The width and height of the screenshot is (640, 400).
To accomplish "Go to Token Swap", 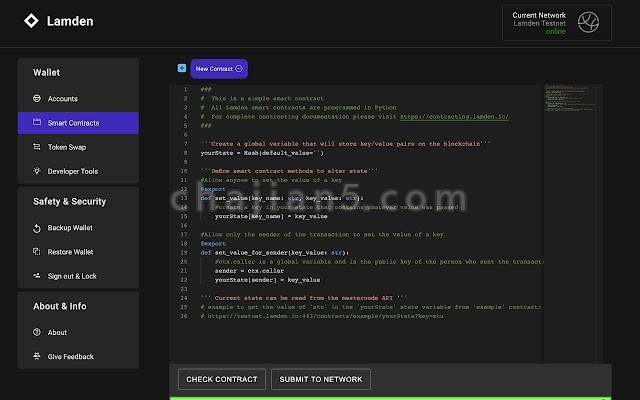I will pyautogui.click(x=78, y=147).
